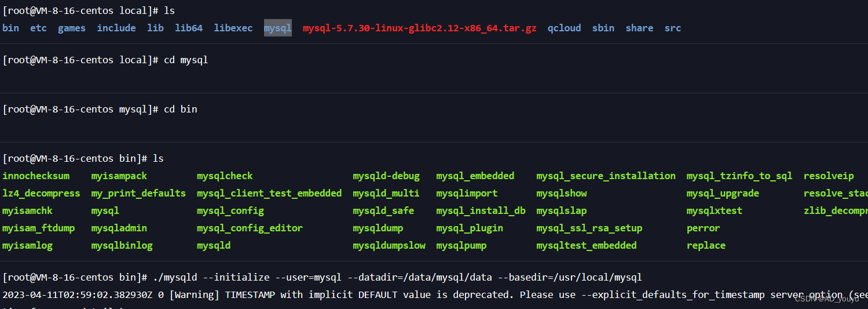Click the mysqld-debug file name
This screenshot has width=868, height=309.
(x=386, y=176)
